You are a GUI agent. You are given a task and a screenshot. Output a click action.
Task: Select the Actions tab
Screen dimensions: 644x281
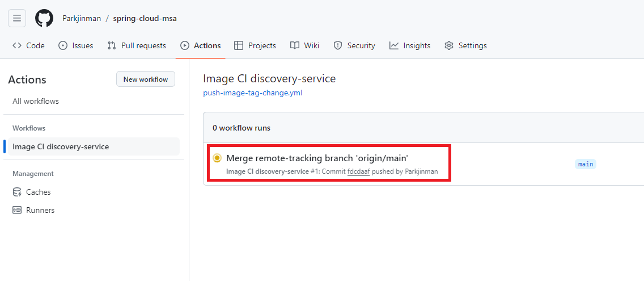[x=201, y=45]
